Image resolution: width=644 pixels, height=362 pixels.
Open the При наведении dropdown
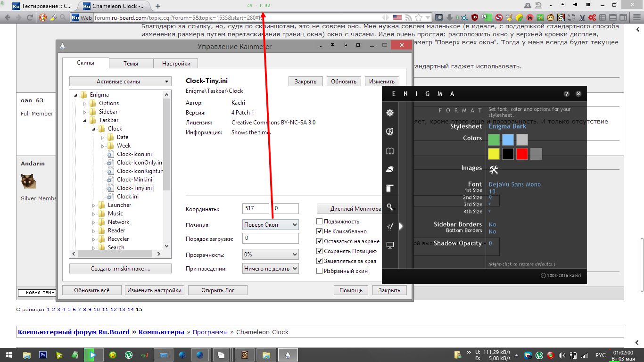(271, 269)
